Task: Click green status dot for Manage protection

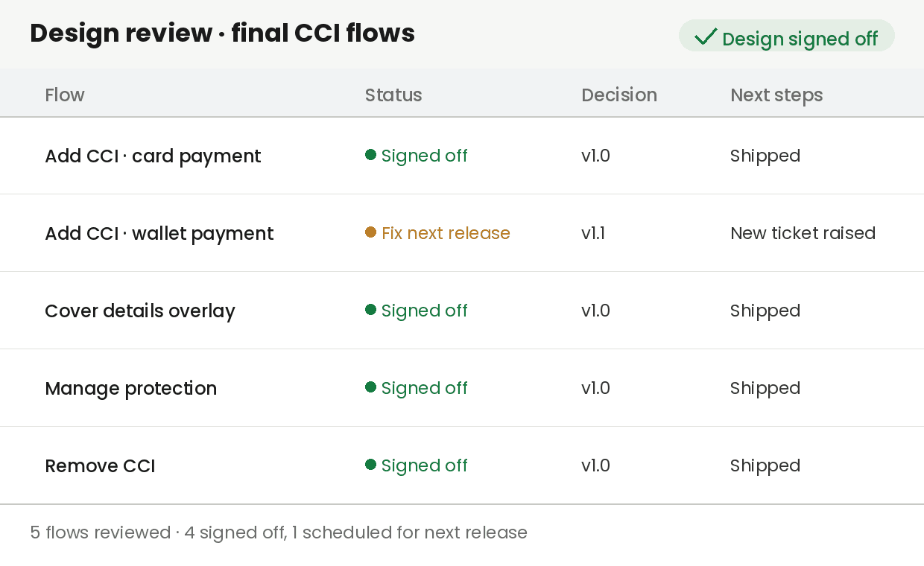Action: (x=370, y=387)
